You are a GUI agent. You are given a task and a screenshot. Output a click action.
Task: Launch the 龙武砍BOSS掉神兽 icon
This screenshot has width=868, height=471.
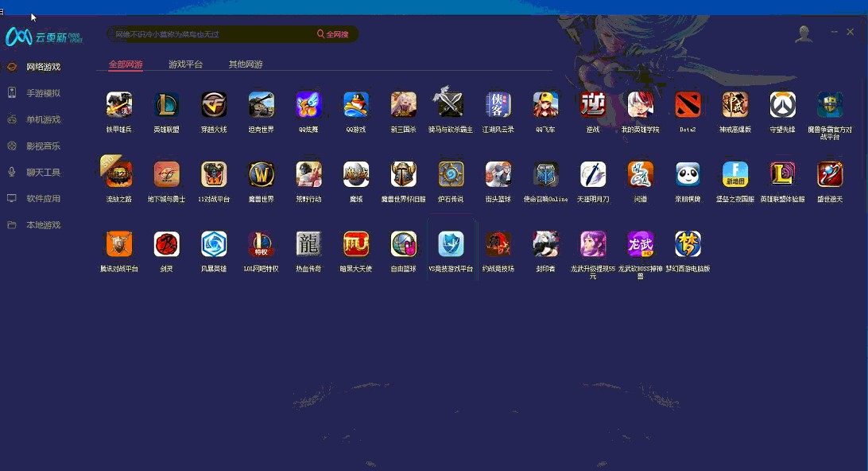click(641, 244)
